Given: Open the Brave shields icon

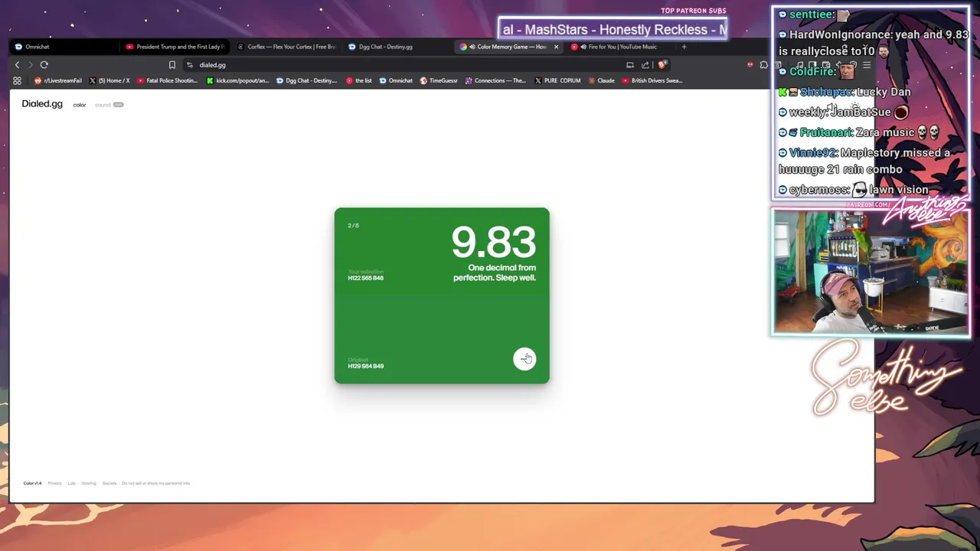Looking at the screenshot, I should point(662,65).
